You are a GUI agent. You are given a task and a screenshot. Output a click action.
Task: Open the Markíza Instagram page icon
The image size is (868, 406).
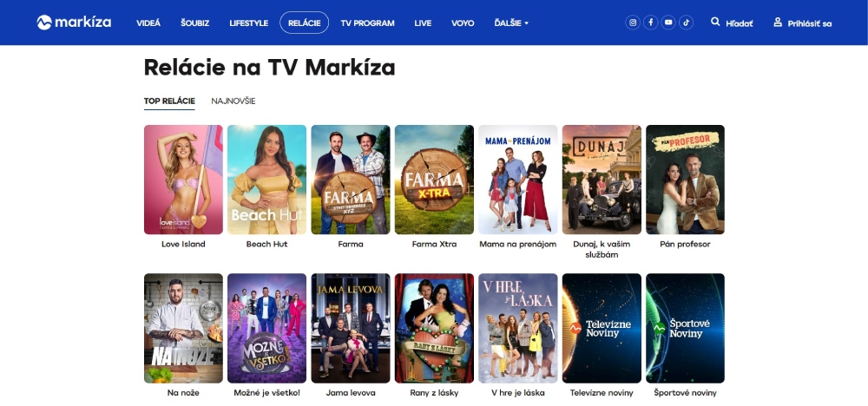tap(633, 23)
